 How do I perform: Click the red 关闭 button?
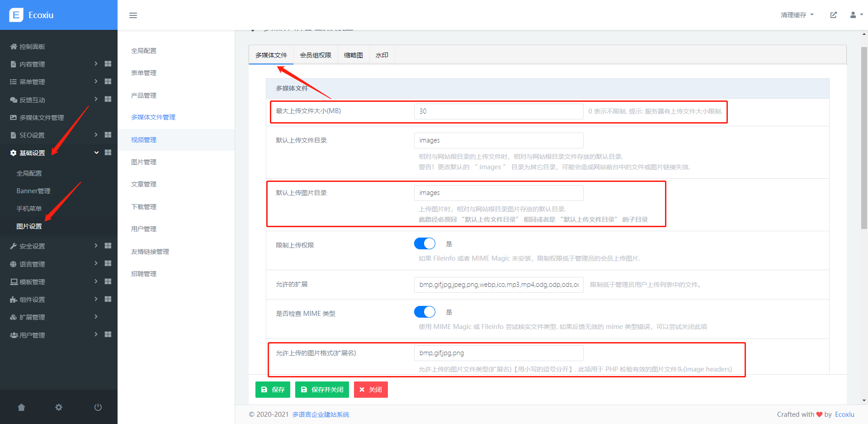click(371, 390)
